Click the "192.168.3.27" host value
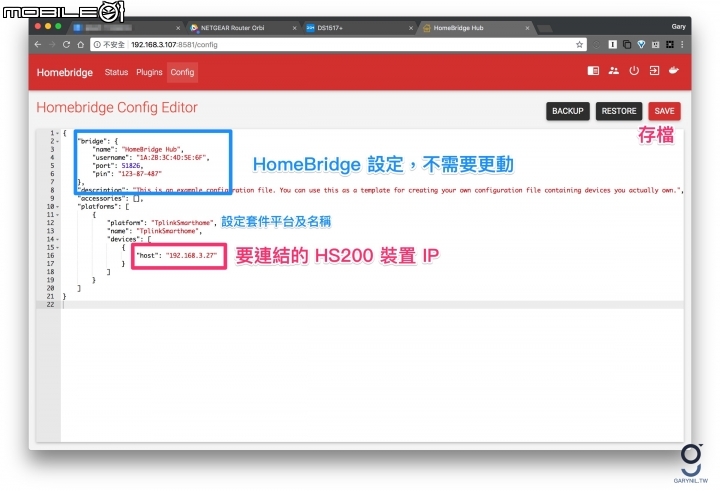Screen dimensions: 720x491 (x=191, y=255)
